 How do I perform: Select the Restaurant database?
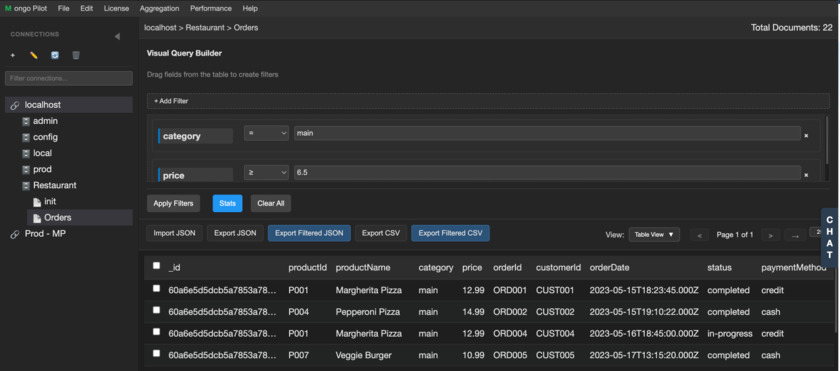click(55, 185)
